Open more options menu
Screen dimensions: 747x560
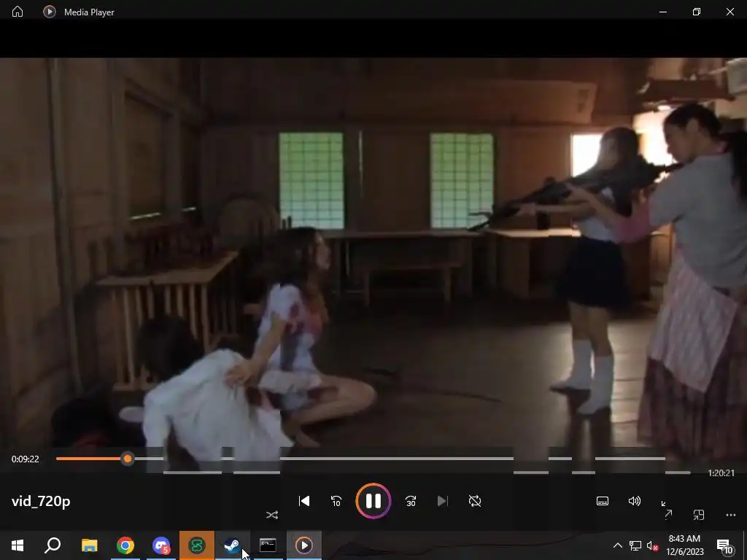click(x=731, y=515)
